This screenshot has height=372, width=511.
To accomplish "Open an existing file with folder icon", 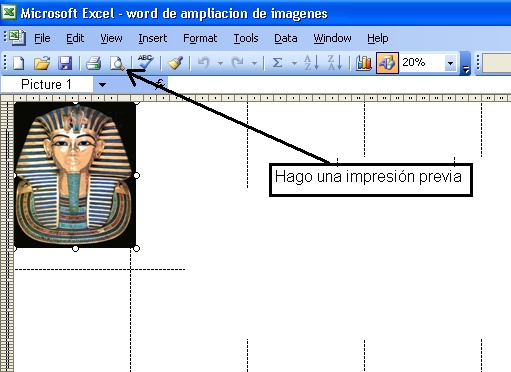I will coord(42,63).
